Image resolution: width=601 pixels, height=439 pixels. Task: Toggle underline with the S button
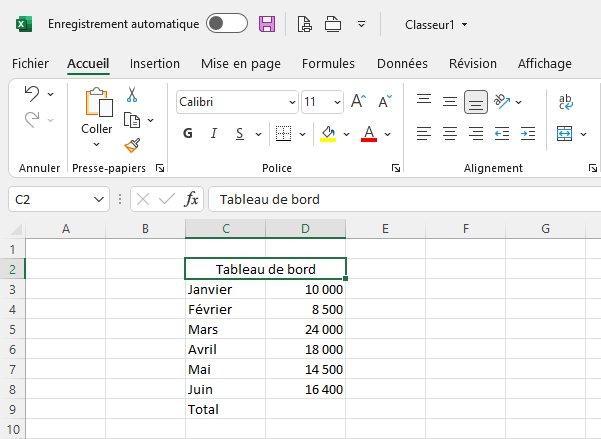(240, 133)
